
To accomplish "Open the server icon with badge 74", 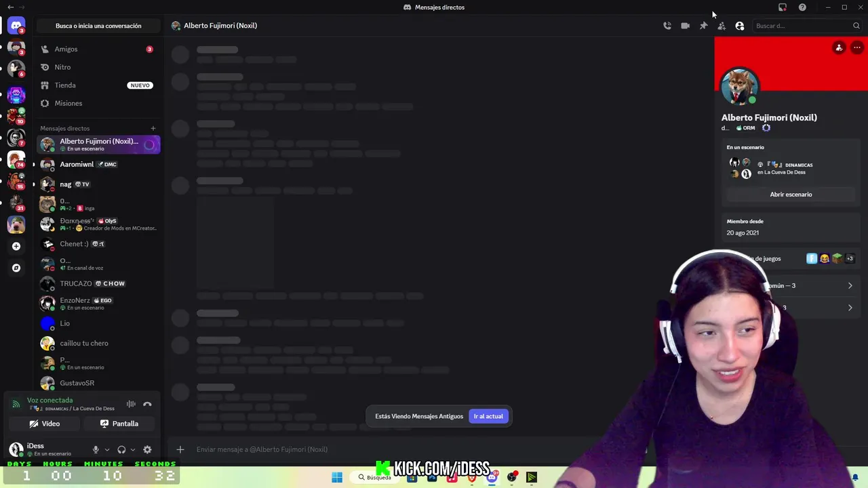I will pyautogui.click(x=16, y=160).
